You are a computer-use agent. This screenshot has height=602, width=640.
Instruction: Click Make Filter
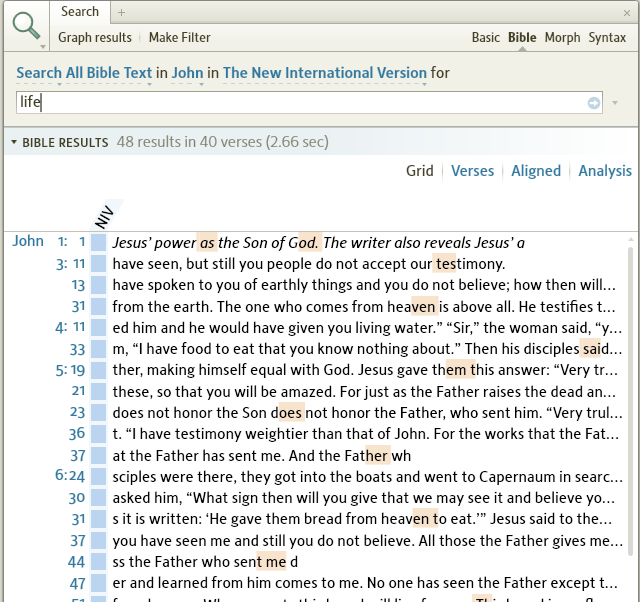180,37
